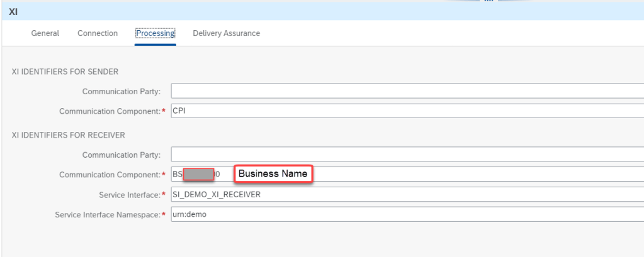The height and width of the screenshot is (257, 644).
Task: Select the Processing tab
Action: pyautogui.click(x=155, y=33)
